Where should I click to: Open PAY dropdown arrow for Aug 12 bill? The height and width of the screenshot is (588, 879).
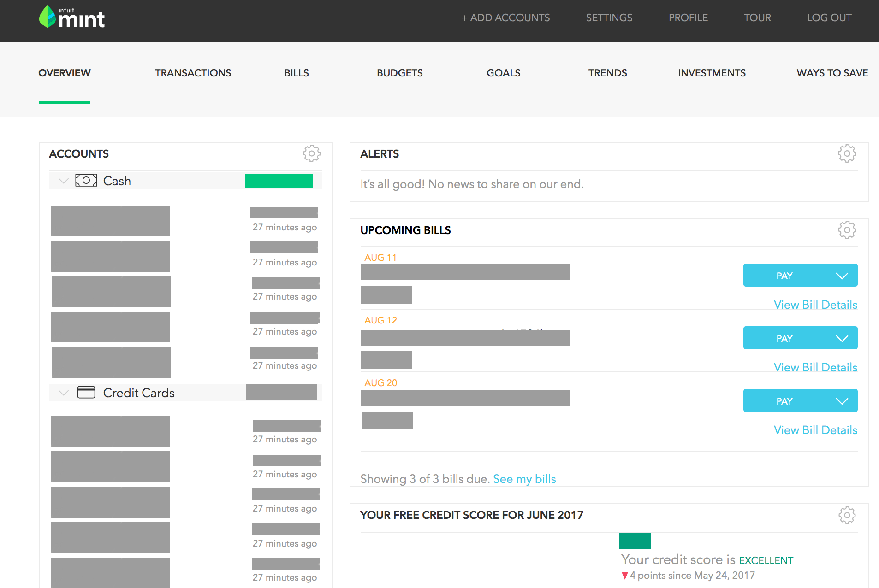(x=842, y=338)
